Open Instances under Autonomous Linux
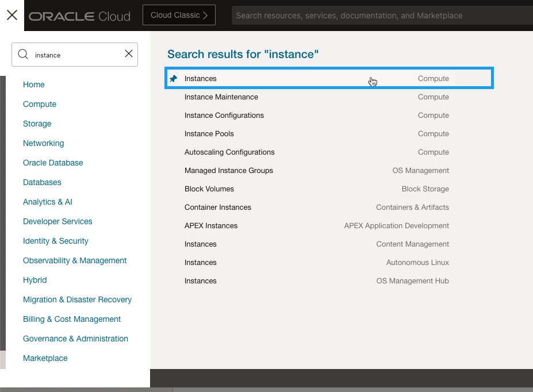Screen dimensions: 533x392 pos(201,263)
